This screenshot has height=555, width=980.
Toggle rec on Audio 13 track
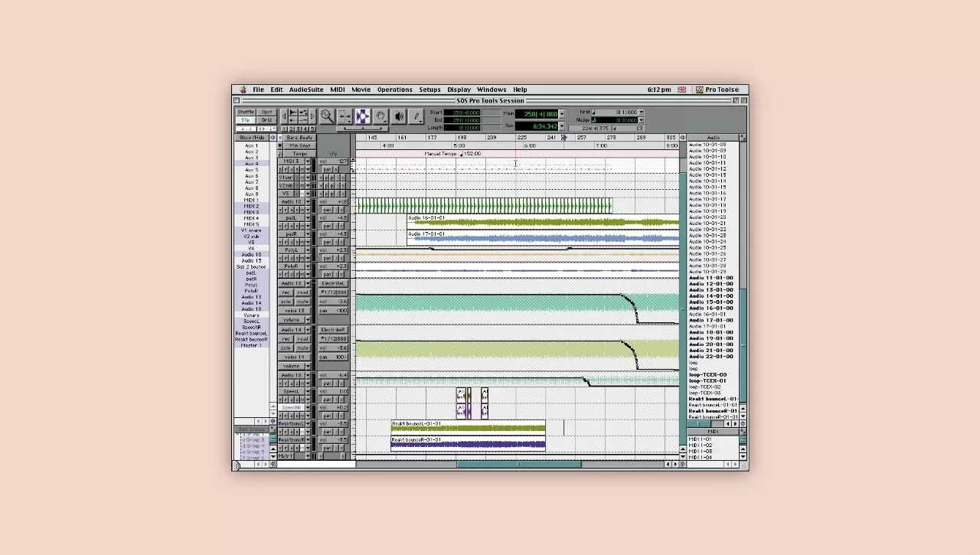[x=286, y=292]
